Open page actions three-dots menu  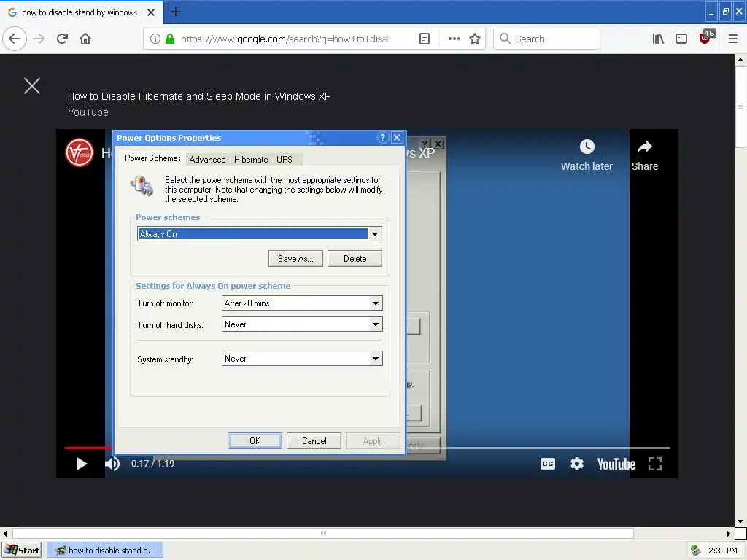point(454,39)
